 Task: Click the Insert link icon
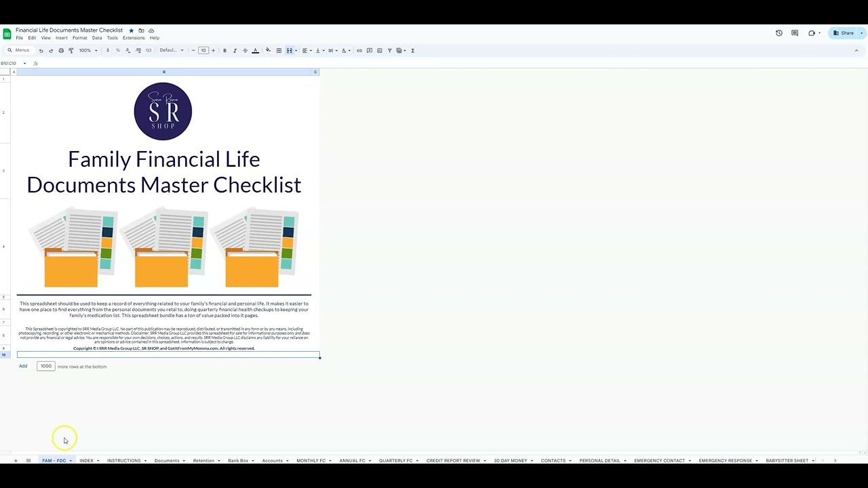359,51
